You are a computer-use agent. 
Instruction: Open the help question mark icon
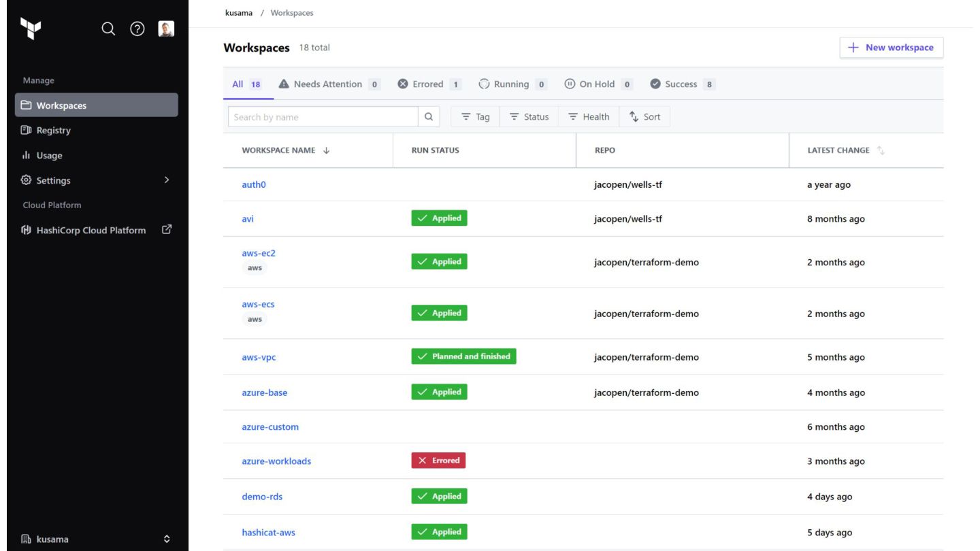pos(137,29)
